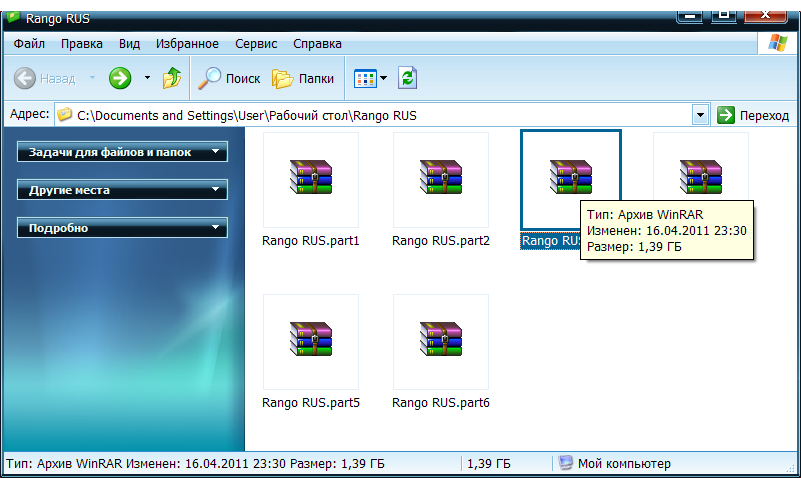Screen dimensions: 801x478
Task: Click status bar text Тип: Архив WinRAR
Action: click(64, 464)
